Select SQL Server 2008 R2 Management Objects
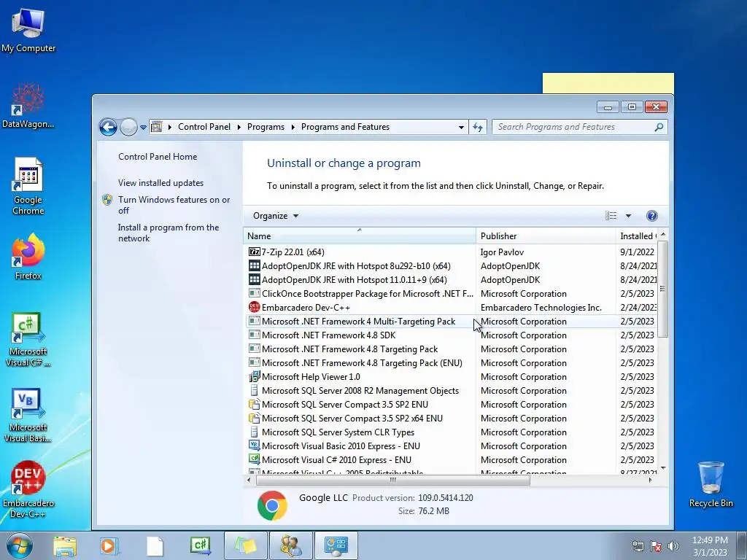747x560 pixels. 451,390
